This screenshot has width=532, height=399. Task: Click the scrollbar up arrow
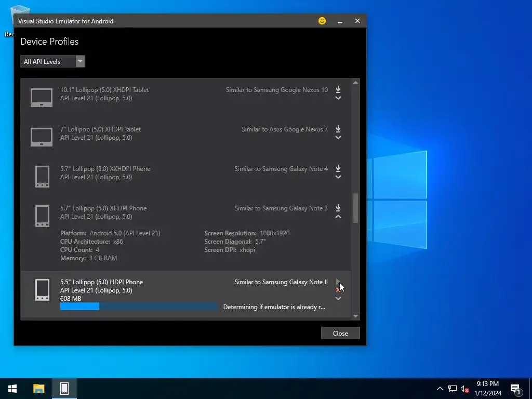(355, 83)
